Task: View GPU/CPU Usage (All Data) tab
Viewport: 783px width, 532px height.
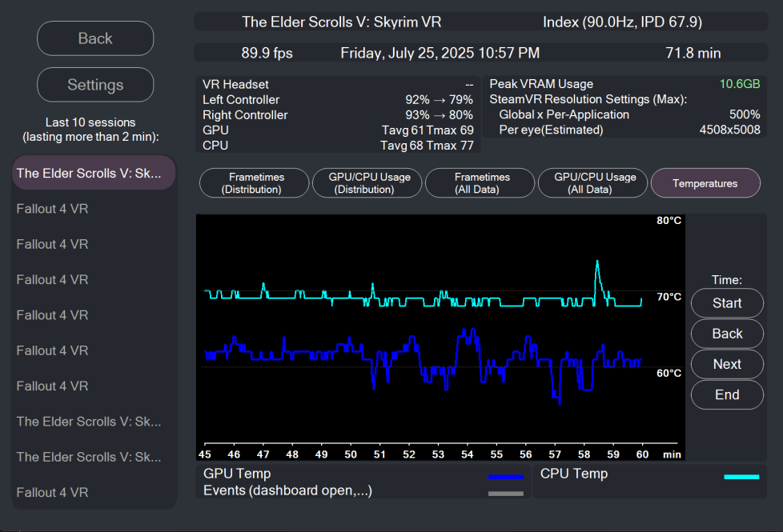Action: coord(592,183)
